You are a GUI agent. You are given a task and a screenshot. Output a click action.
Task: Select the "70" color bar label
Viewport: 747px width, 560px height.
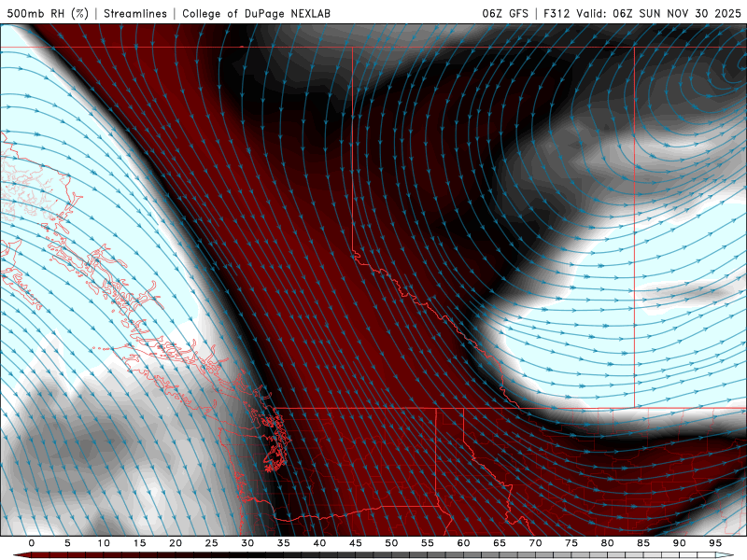click(535, 543)
